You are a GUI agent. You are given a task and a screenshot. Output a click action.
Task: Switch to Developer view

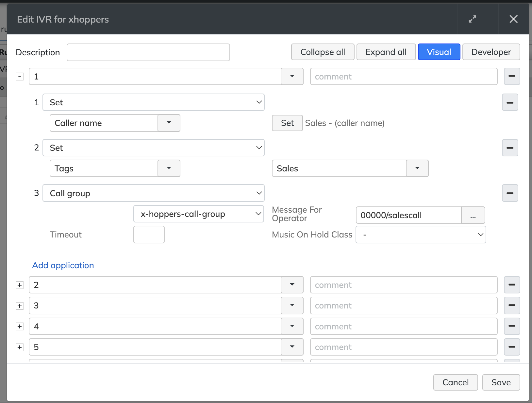tap(491, 52)
